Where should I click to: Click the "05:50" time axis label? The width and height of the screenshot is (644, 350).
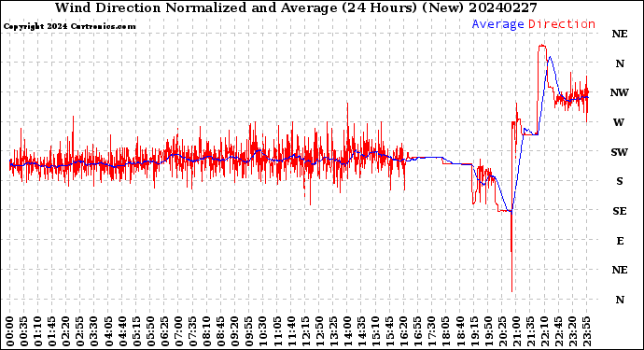coord(151,331)
